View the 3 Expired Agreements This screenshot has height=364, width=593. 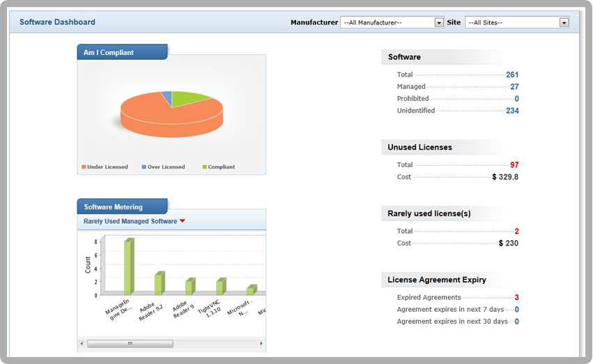[516, 298]
